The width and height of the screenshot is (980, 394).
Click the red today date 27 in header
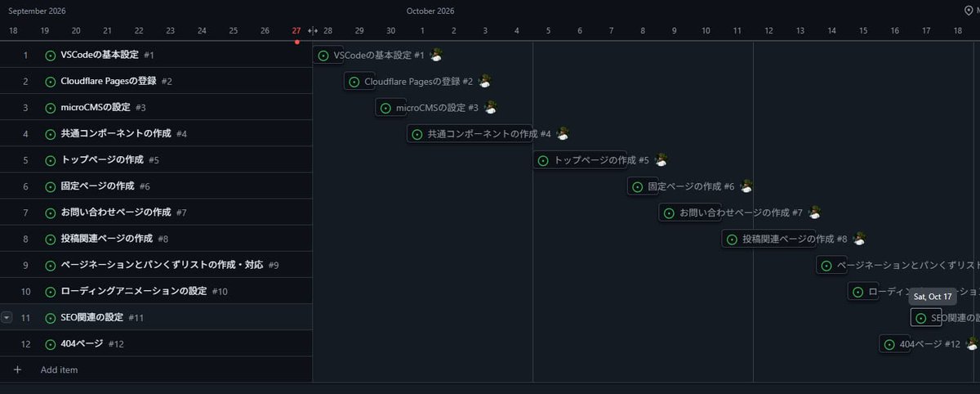coord(296,30)
